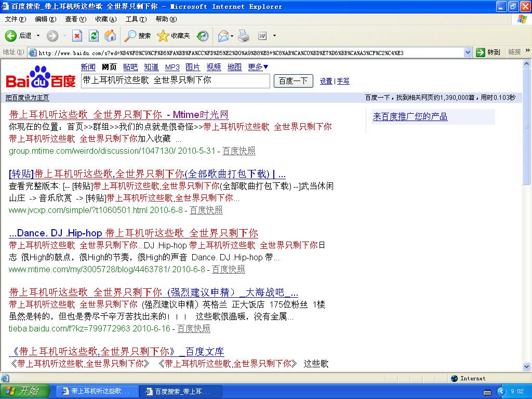Click the Baidu logo

tap(41, 77)
